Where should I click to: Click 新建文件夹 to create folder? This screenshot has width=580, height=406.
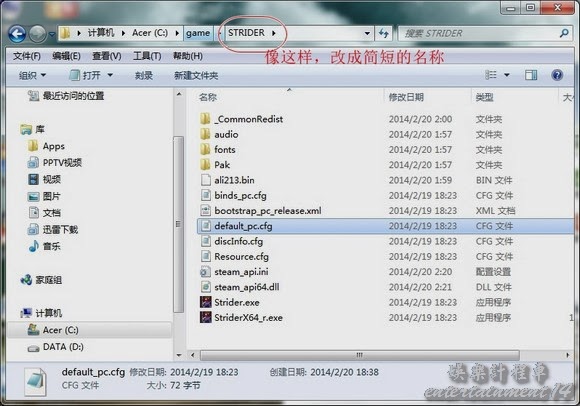coord(196,76)
